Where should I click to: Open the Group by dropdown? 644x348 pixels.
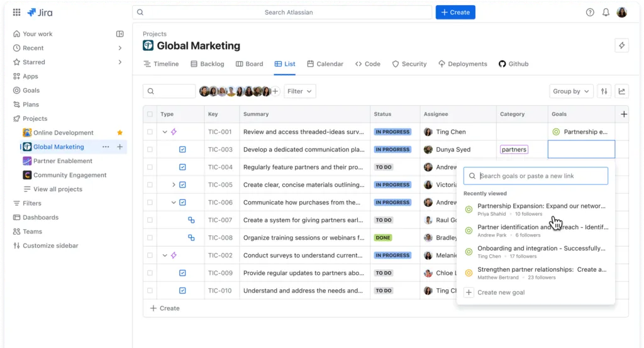[x=570, y=91]
